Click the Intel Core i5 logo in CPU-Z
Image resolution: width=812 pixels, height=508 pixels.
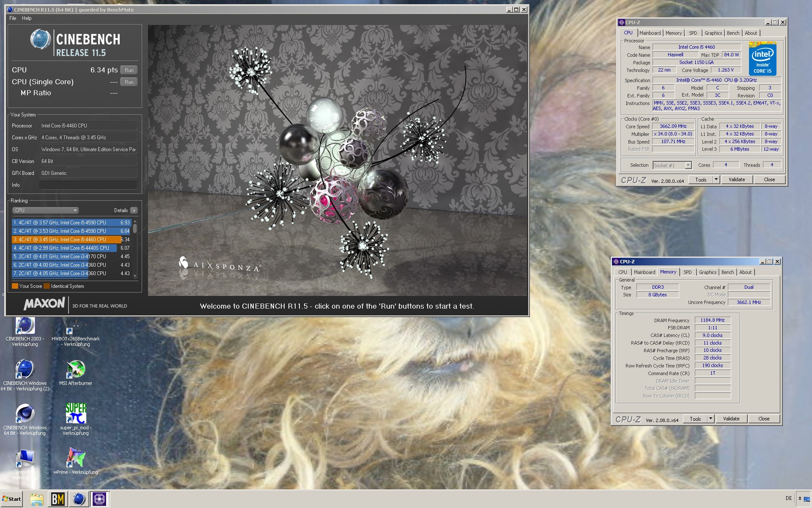click(x=763, y=58)
